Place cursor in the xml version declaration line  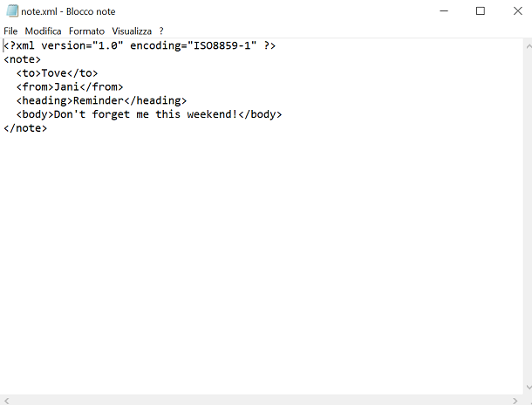(140, 45)
